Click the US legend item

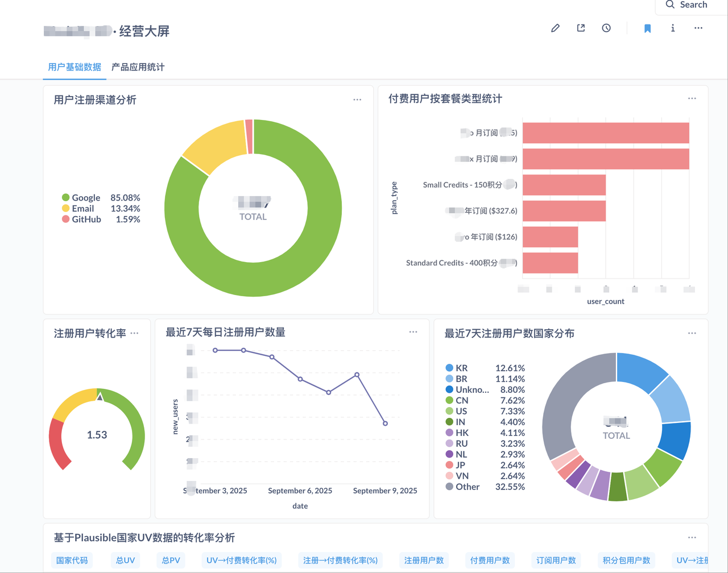457,411
